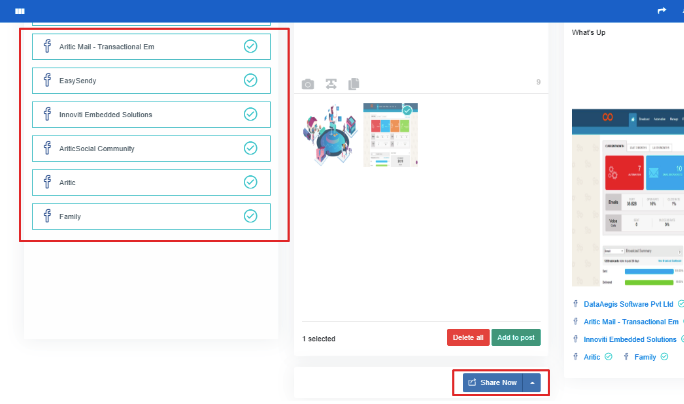Uncheck the EasySendy account checkmark
This screenshot has height=404, width=684.
point(250,80)
